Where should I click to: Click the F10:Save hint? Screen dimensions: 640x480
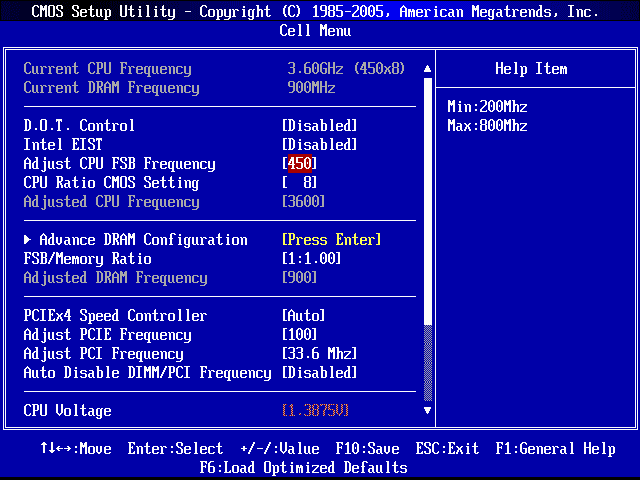[367, 449]
